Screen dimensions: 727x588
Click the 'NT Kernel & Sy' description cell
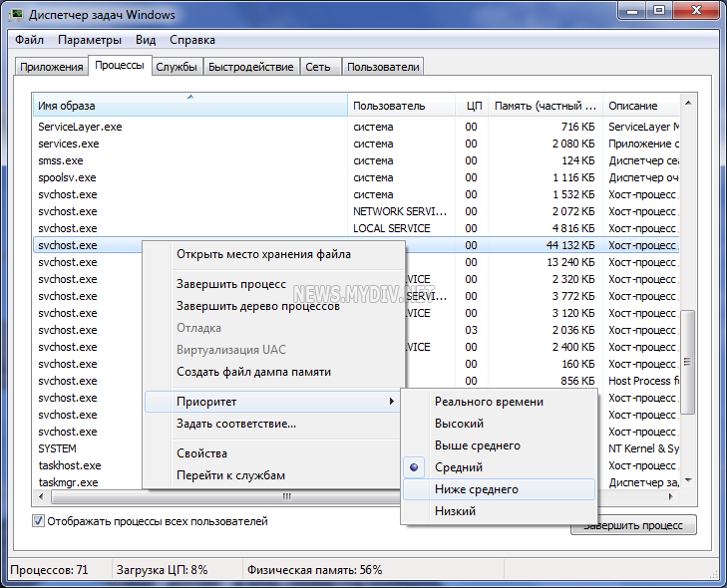click(643, 448)
